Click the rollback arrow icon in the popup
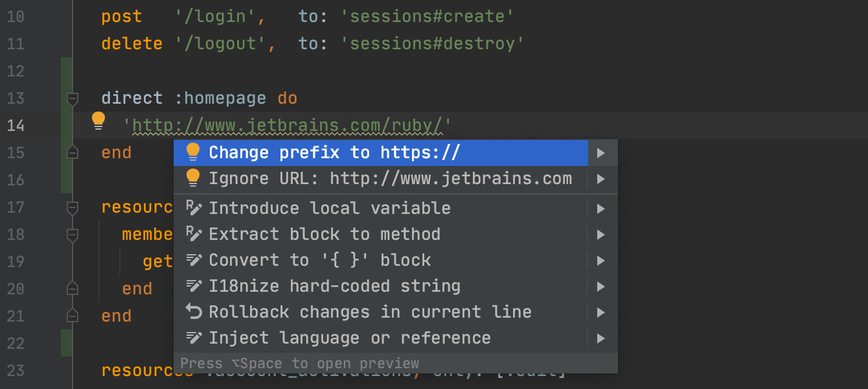The image size is (868, 389). tap(194, 312)
